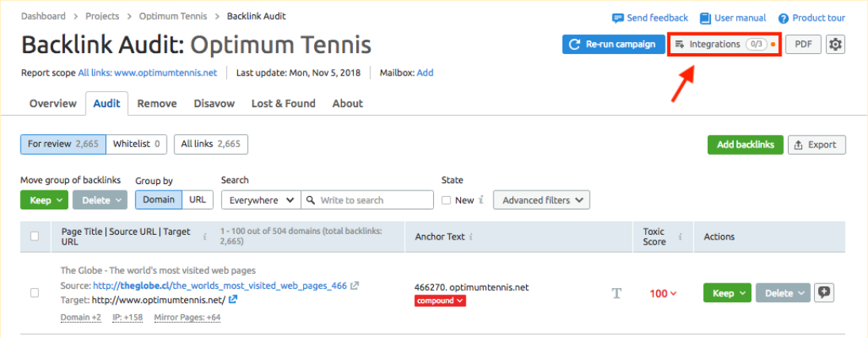Click info icon beside Anchor Text header
The image size is (868, 338).
point(471,236)
